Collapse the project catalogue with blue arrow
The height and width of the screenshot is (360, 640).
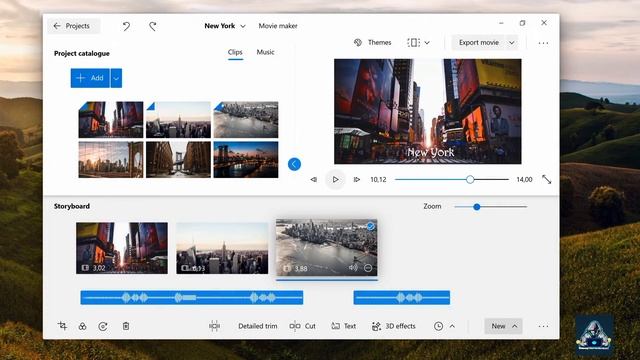pyautogui.click(x=294, y=164)
